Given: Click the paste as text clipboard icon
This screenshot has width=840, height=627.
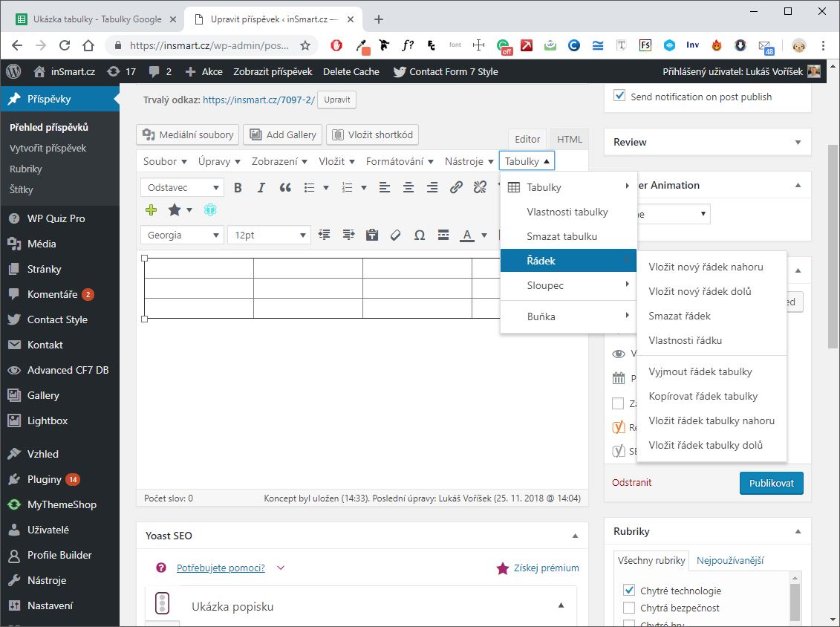Looking at the screenshot, I should coord(372,235).
